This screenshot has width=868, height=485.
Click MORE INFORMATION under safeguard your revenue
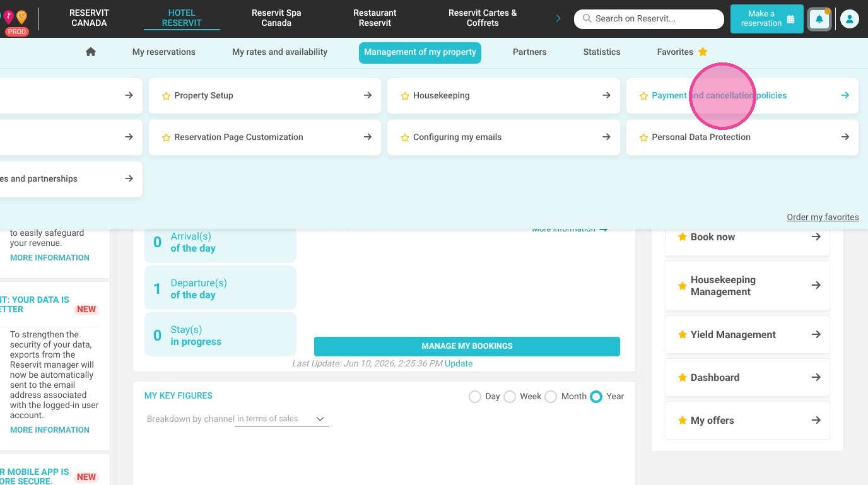pyautogui.click(x=50, y=258)
